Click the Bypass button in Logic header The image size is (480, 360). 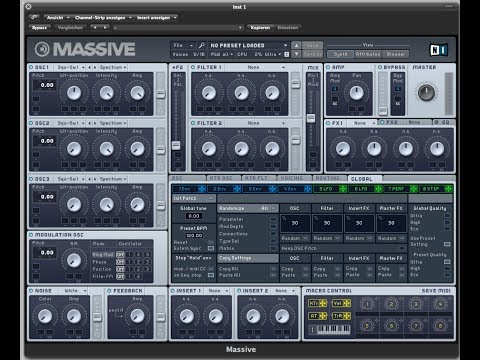(x=40, y=28)
